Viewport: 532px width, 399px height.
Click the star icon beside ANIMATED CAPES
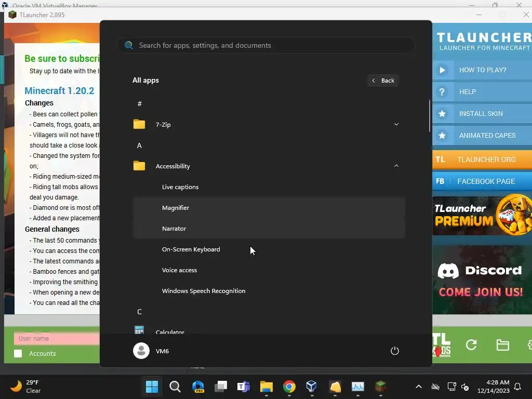(x=442, y=136)
